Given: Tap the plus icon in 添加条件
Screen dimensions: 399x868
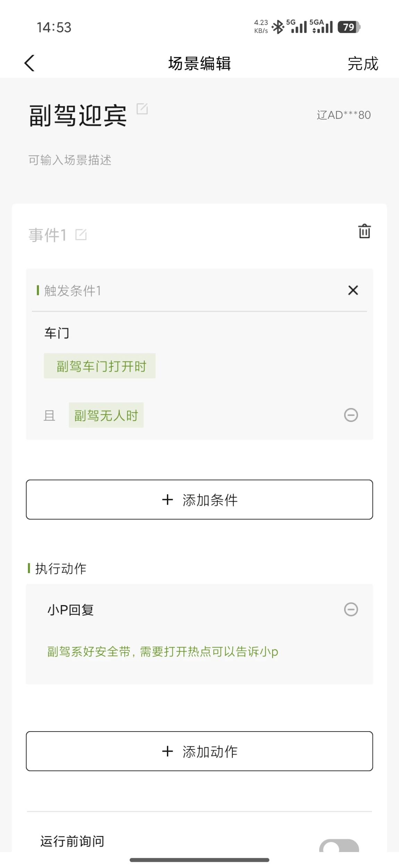Looking at the screenshot, I should (168, 500).
